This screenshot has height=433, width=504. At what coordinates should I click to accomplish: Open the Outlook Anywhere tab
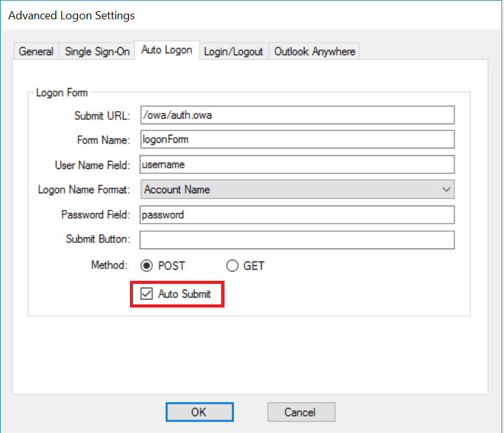[x=314, y=52]
